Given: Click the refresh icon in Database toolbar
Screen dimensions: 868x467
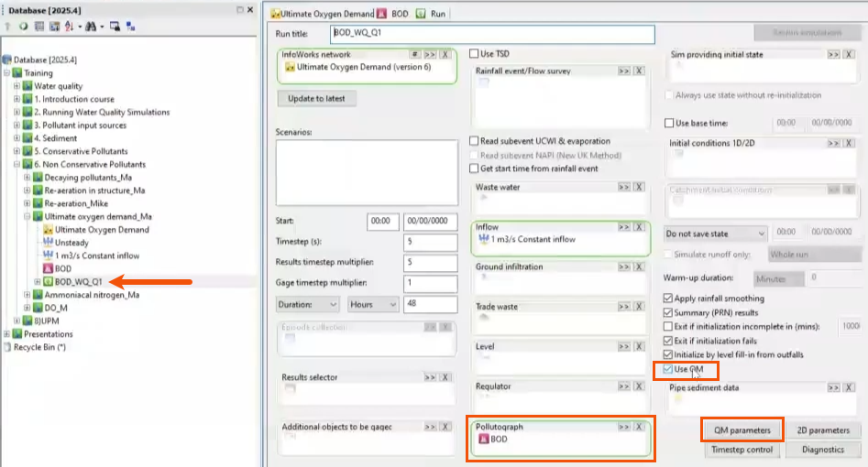Looking at the screenshot, I should tap(23, 26).
